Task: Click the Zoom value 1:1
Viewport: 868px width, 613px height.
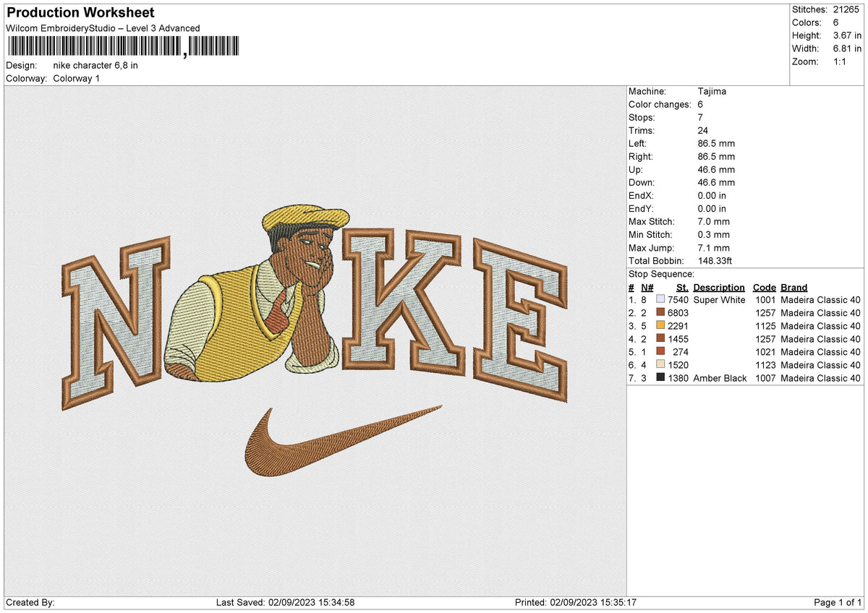Action: point(841,61)
